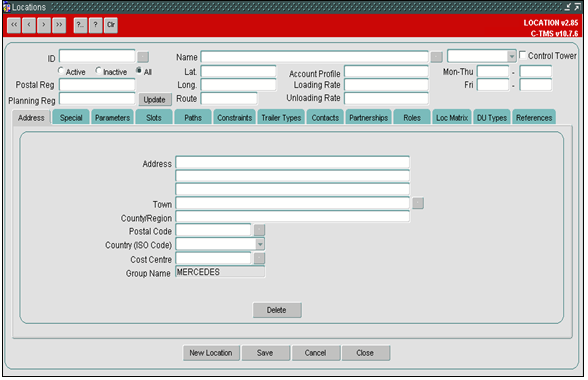Expand the Country (ISO Code) dropdown
588x380 pixels.
tap(260, 244)
